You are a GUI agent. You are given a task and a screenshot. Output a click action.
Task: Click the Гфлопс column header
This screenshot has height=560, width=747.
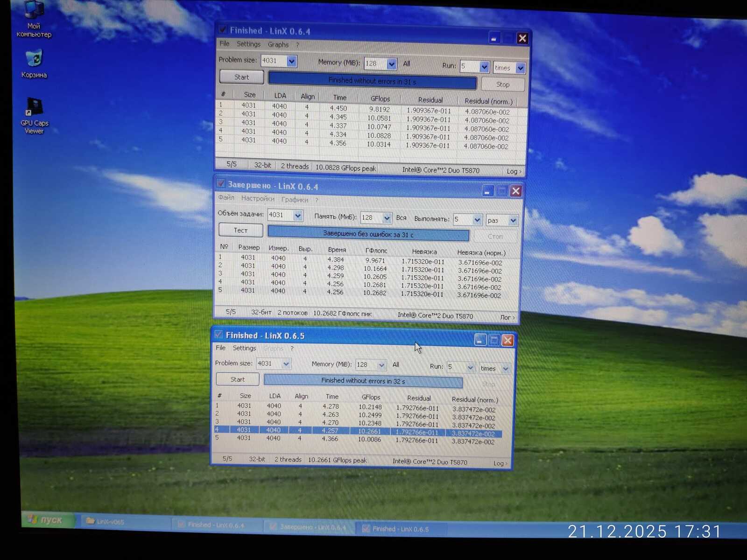pos(376,251)
